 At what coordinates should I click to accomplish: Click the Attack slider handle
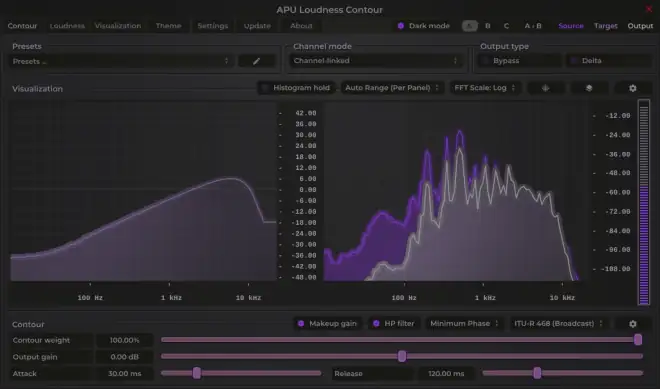[197, 373]
